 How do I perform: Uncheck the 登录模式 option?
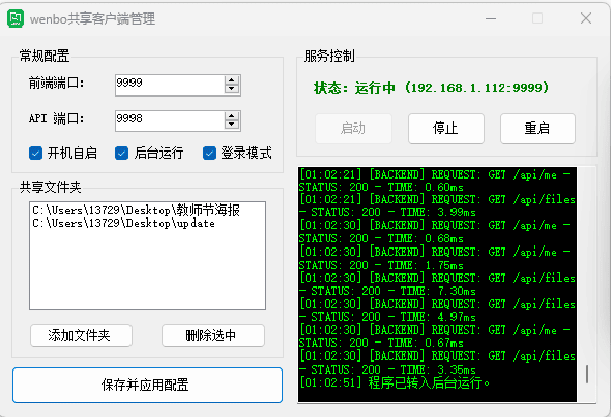pos(210,153)
